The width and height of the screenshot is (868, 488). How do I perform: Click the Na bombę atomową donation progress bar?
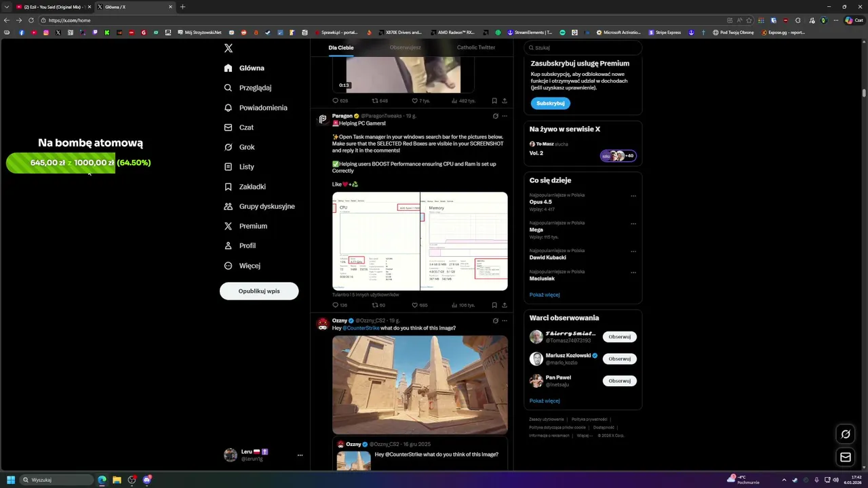tap(79, 163)
